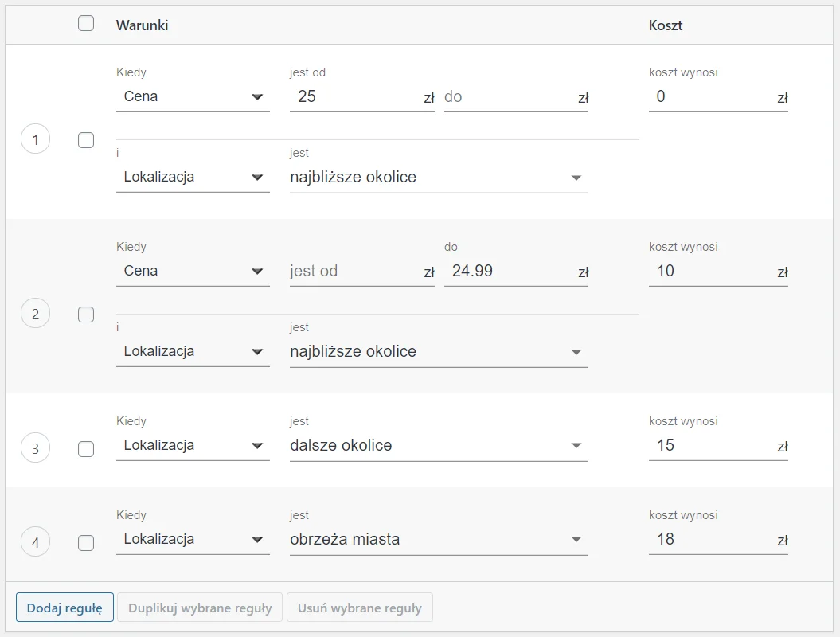
Task: Tick the checkbox for rule 3
Action: 86,449
